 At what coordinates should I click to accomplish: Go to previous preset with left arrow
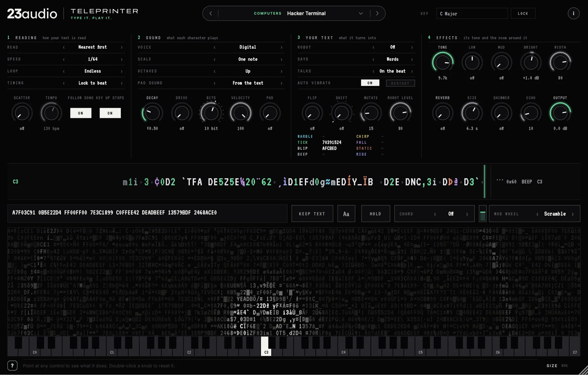point(211,13)
